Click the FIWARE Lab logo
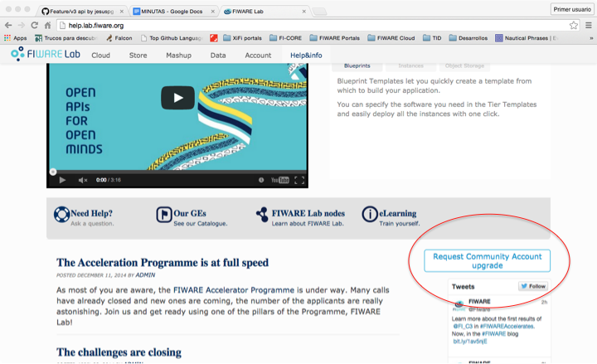The height and width of the screenshot is (364, 597). (x=46, y=54)
